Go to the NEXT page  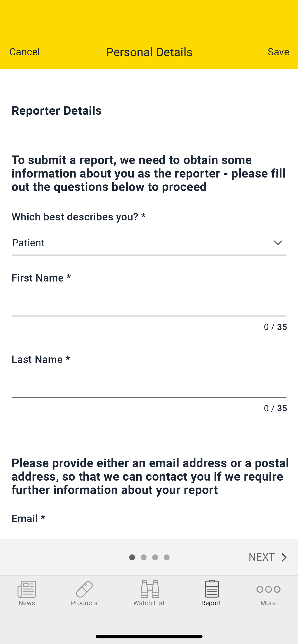pyautogui.click(x=262, y=557)
